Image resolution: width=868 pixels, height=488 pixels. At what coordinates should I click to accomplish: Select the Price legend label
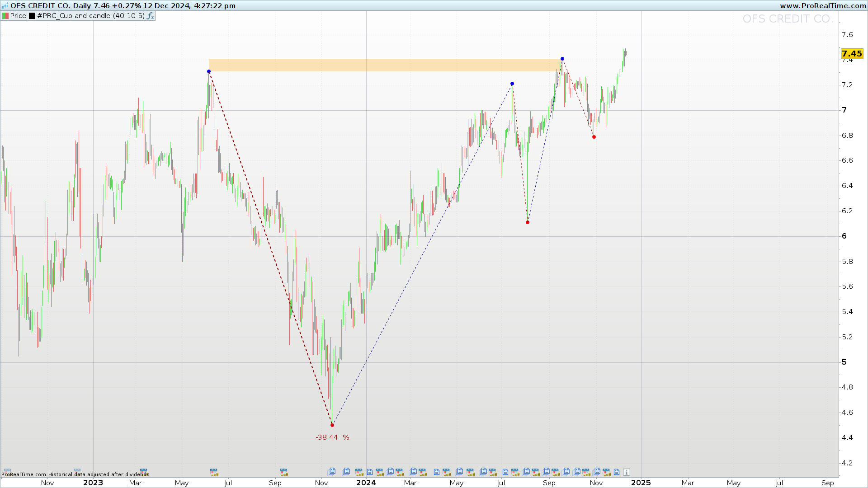pyautogui.click(x=18, y=16)
